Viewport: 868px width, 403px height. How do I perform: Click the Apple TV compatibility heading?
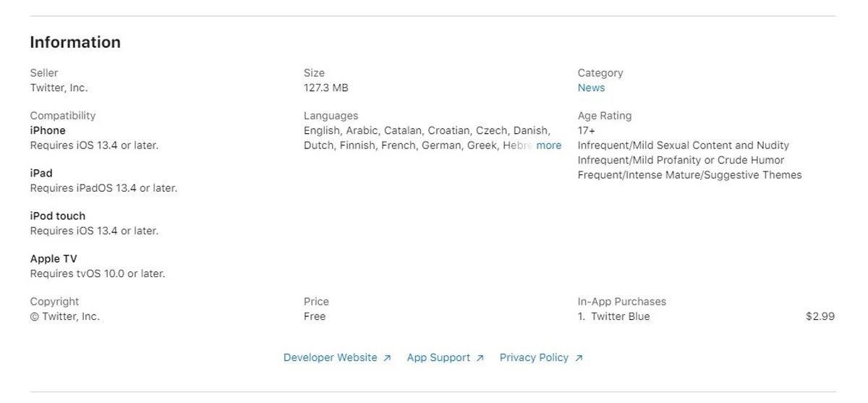(54, 258)
